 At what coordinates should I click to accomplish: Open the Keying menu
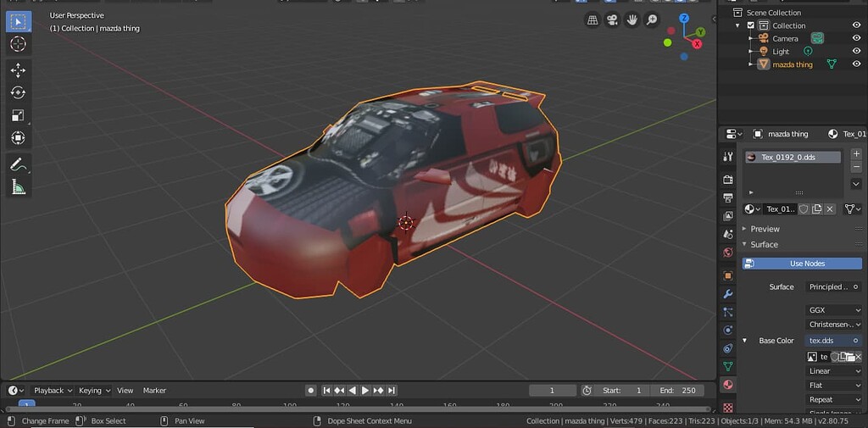click(94, 391)
